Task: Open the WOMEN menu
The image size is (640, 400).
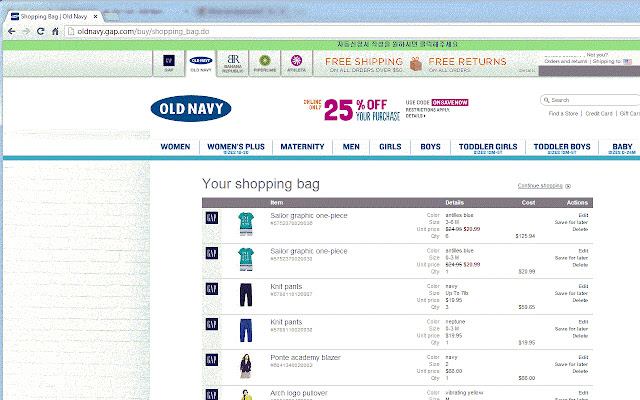Action: click(x=175, y=147)
